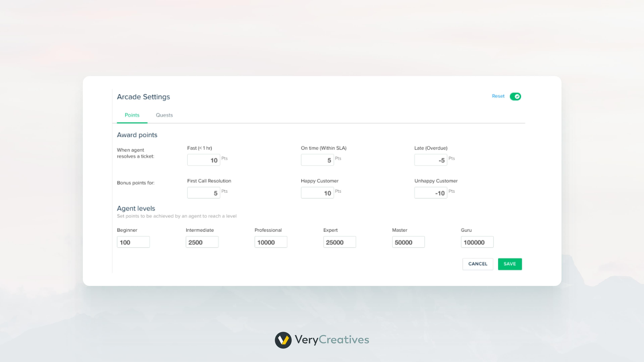The height and width of the screenshot is (362, 644).
Task: Select the Late (Overdue) points field
Action: (x=431, y=160)
